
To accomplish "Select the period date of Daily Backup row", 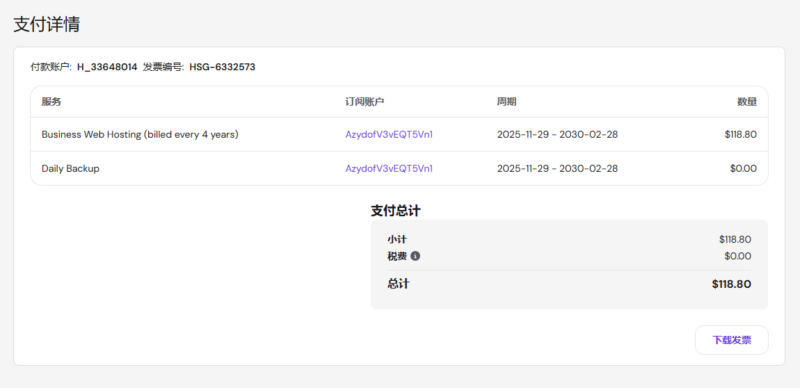I will click(x=557, y=168).
